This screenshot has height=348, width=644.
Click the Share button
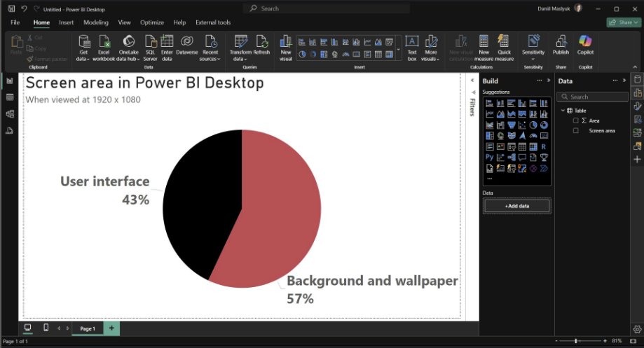click(624, 22)
